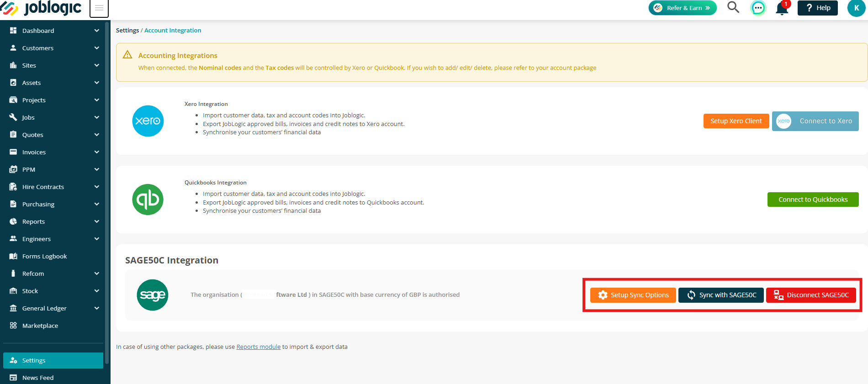Open the Reports module link

pyautogui.click(x=258, y=347)
